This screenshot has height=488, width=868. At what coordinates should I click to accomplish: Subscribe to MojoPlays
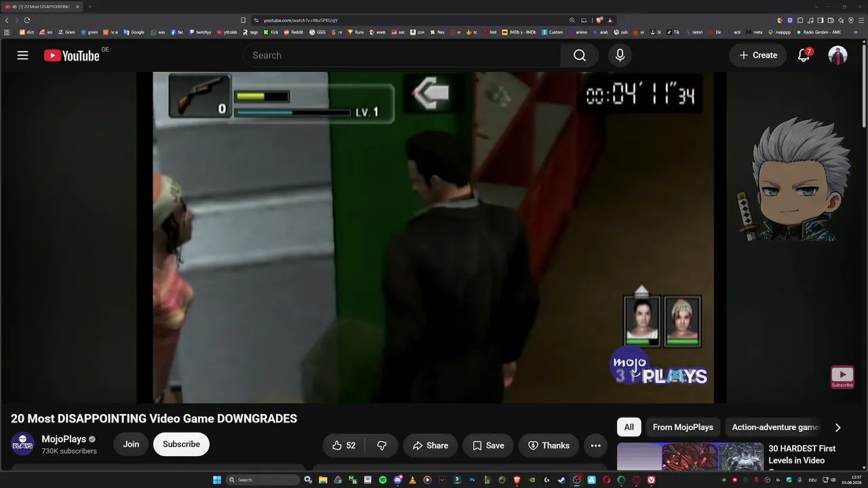coord(181,445)
